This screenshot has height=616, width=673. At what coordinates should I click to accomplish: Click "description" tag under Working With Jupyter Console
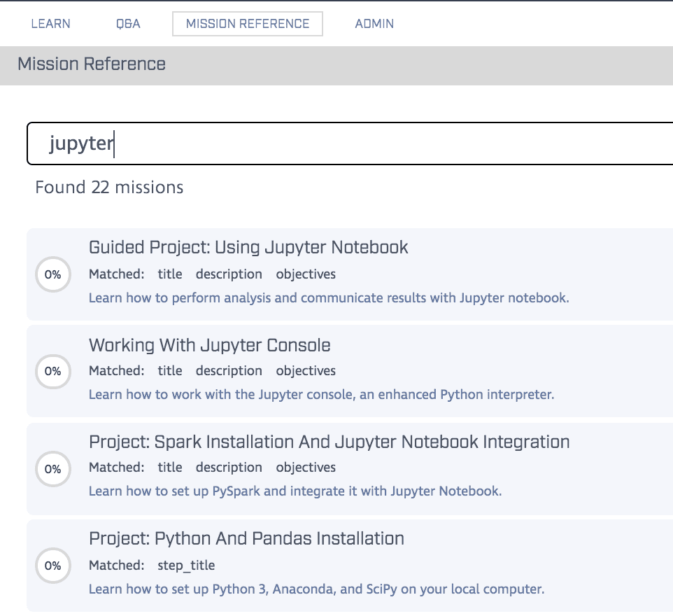coord(229,370)
